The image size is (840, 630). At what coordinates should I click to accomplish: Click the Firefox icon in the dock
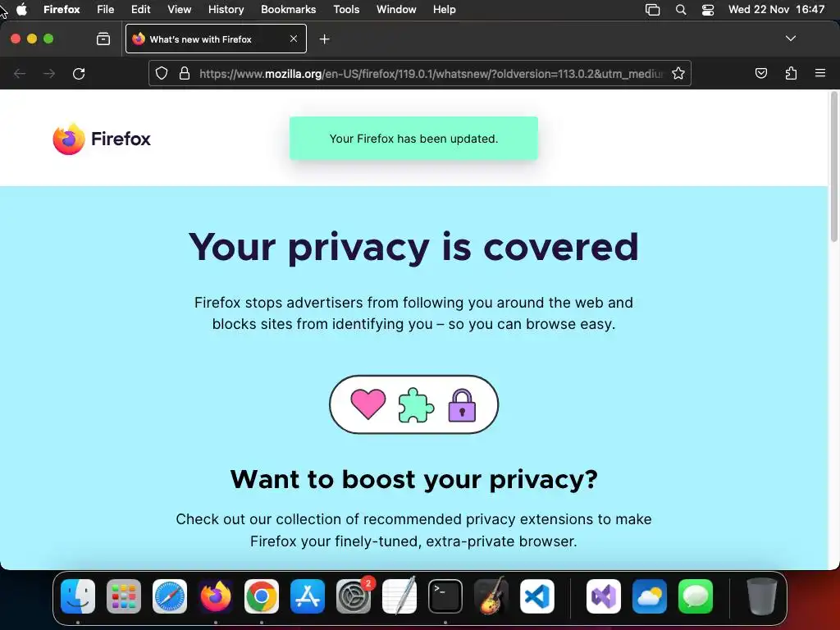click(216, 596)
